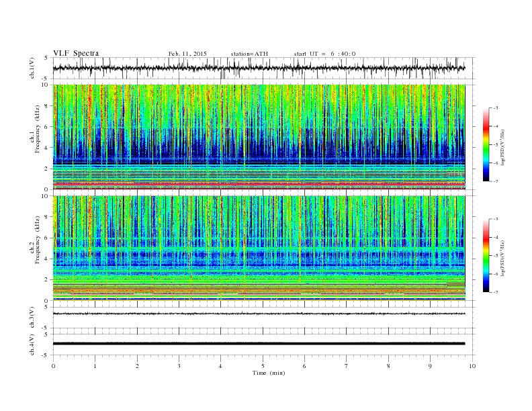Image resolution: width=532 pixels, height=411 pixels.
Task: Click the "ch.1(V)" axis label
Action: [x=32, y=68]
